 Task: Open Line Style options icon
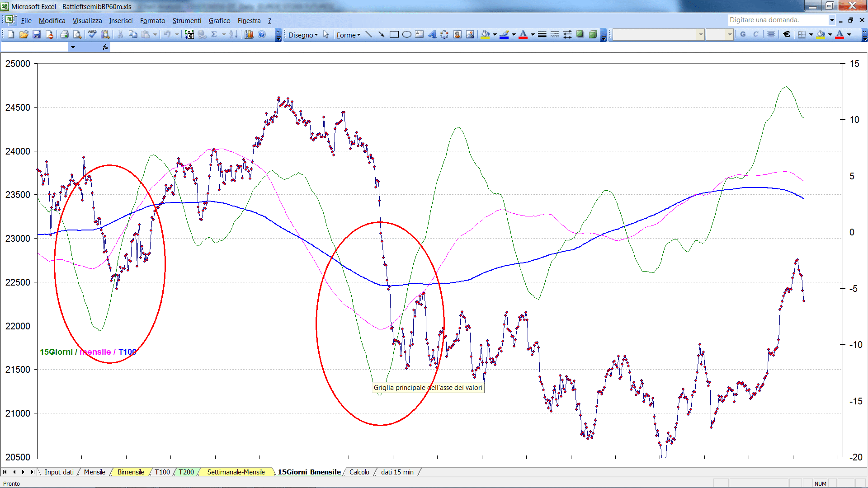542,34
